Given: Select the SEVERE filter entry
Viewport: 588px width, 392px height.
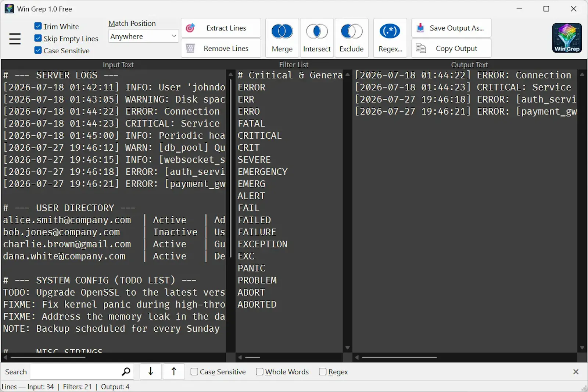Looking at the screenshot, I should [x=254, y=160].
